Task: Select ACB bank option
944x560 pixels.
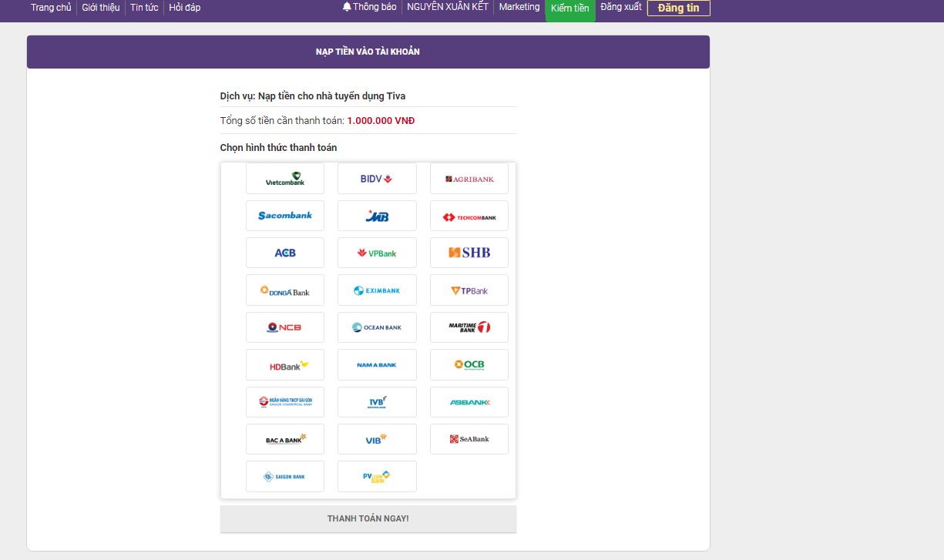Action: 284,253
